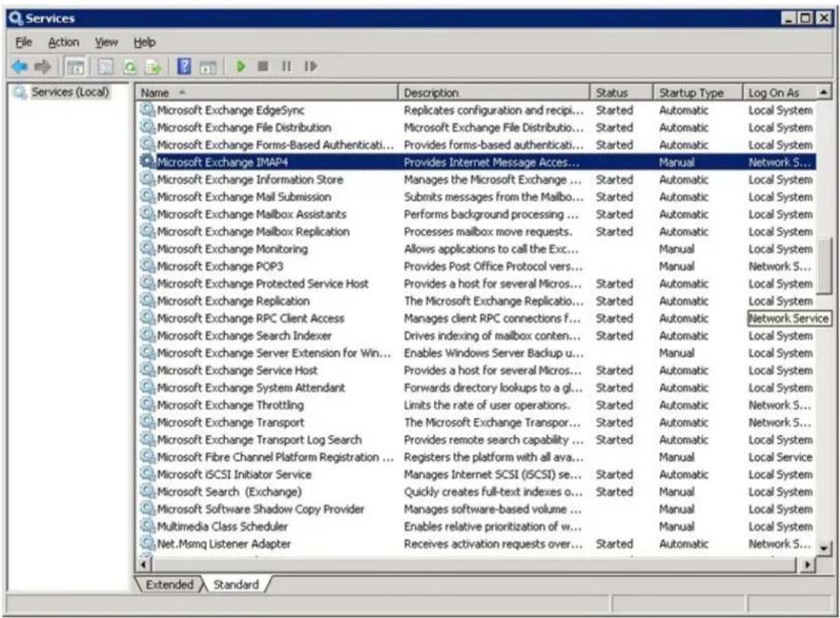Click gear icon of Microsoft Exchange IMAP4

coord(147,161)
